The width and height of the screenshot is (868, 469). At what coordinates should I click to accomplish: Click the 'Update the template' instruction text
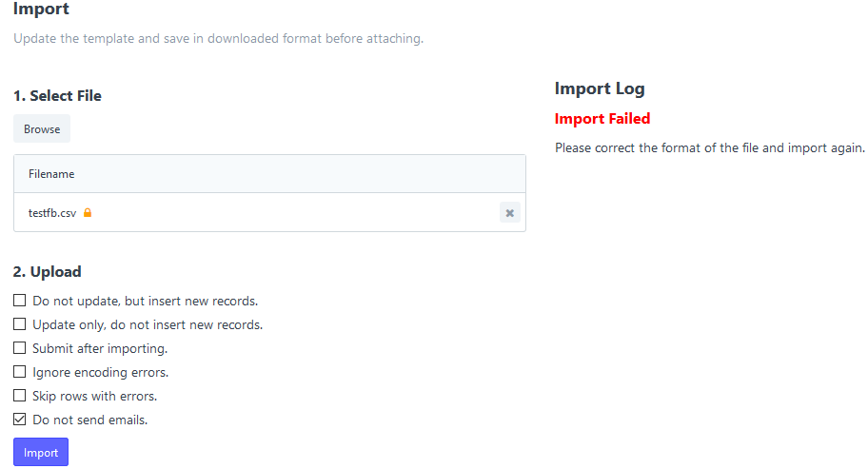pos(218,39)
